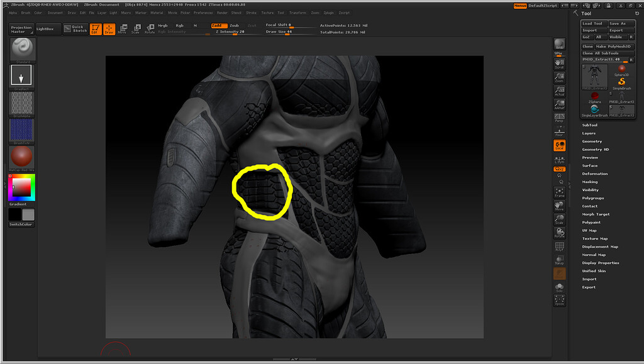Pick the Sphere3D tool icon
This screenshot has height=364, width=644.
pos(621,69)
